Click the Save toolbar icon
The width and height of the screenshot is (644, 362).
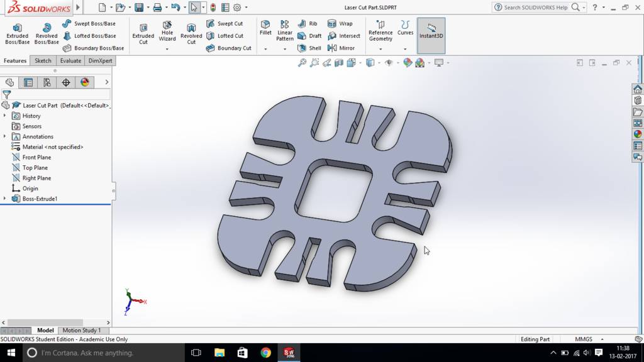(x=139, y=8)
